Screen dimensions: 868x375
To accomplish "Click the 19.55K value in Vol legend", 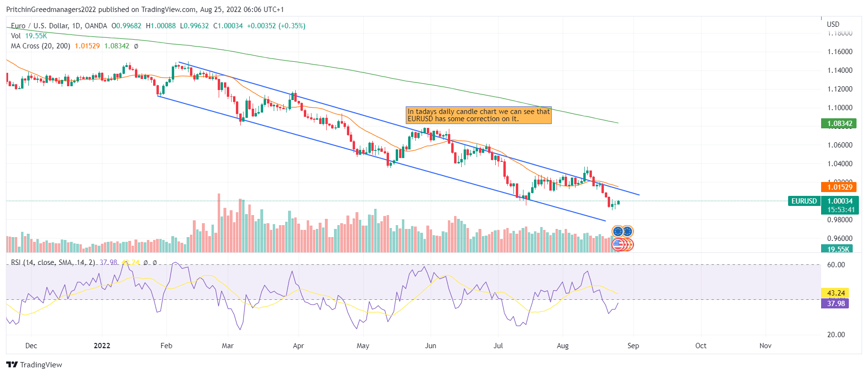I will [36, 36].
